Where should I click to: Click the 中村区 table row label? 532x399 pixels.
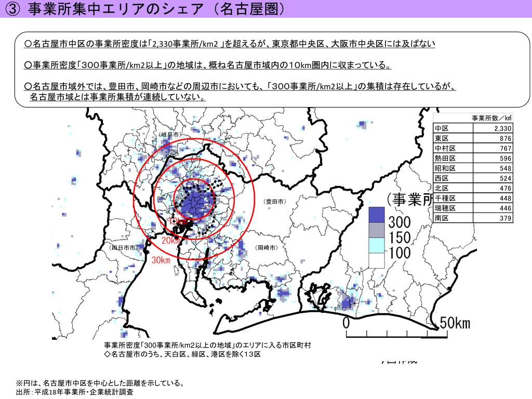click(x=445, y=148)
